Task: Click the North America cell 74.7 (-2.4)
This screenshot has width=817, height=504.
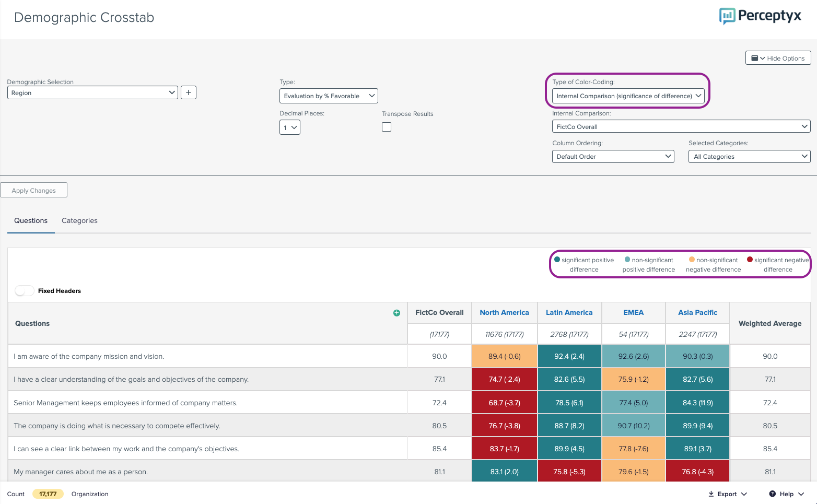Action: click(x=505, y=379)
